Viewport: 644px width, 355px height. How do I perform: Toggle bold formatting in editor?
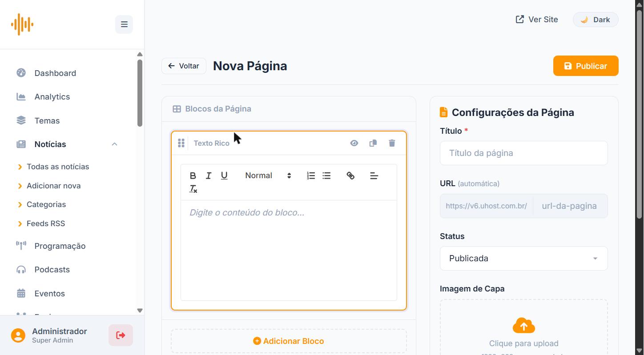(x=193, y=176)
